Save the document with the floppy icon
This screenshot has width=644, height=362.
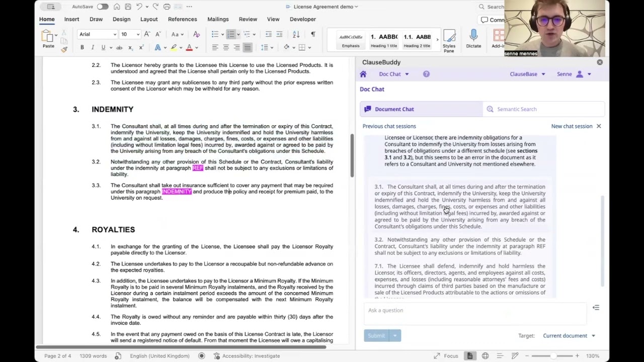[x=128, y=7]
